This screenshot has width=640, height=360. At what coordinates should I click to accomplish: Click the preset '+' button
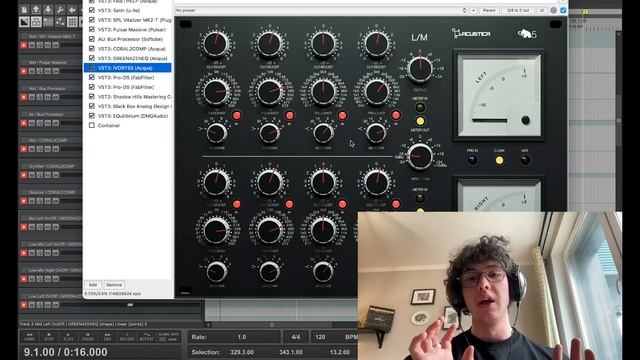click(x=473, y=10)
